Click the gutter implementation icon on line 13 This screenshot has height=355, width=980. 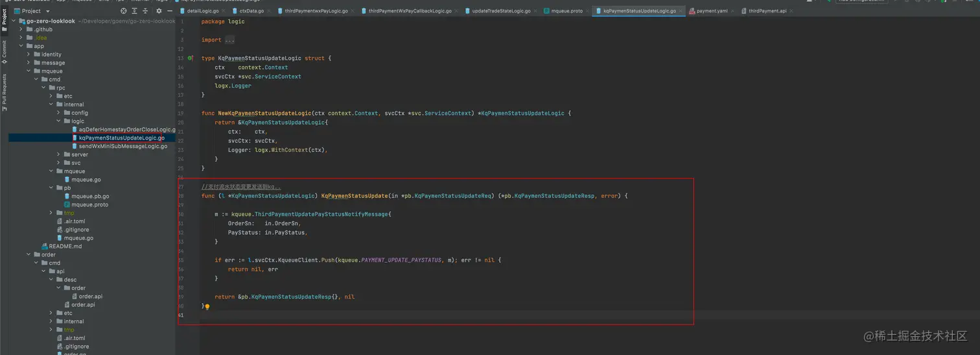click(x=190, y=58)
